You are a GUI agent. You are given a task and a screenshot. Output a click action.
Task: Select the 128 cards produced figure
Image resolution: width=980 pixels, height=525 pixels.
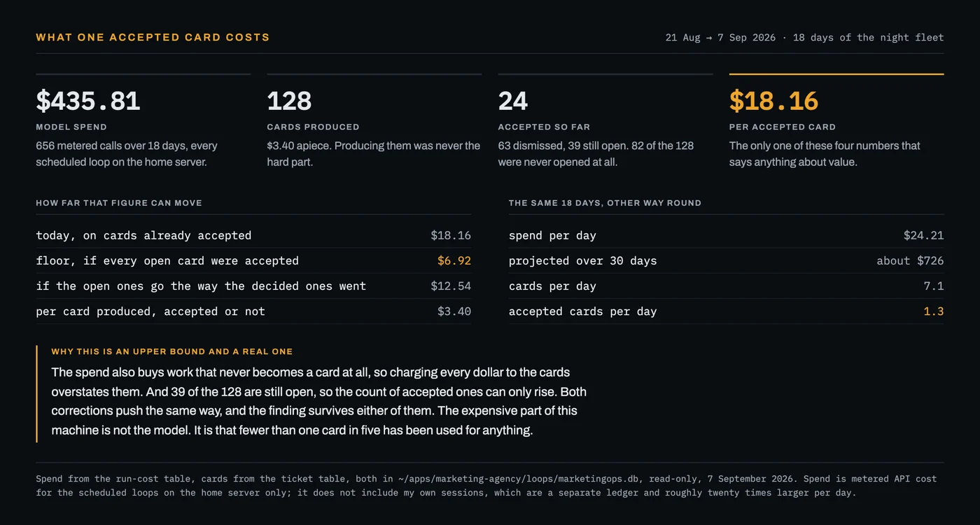tap(289, 101)
